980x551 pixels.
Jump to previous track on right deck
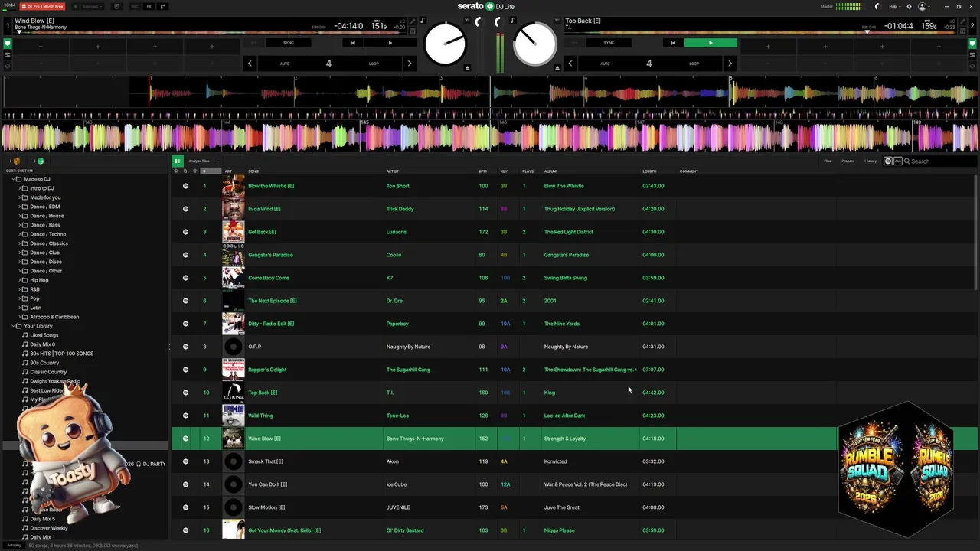tap(673, 43)
